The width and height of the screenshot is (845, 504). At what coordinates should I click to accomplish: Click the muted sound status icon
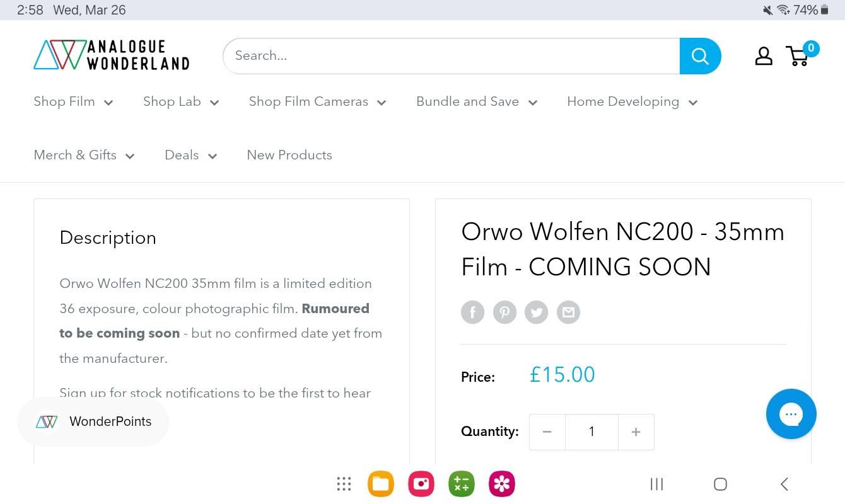[x=767, y=10]
